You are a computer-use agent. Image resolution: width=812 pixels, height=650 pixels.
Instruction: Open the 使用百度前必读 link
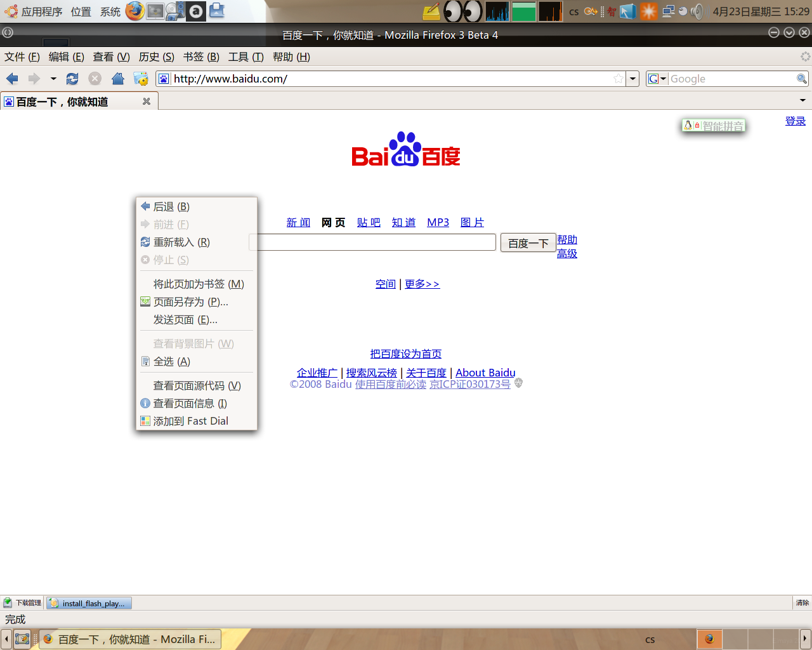point(391,384)
